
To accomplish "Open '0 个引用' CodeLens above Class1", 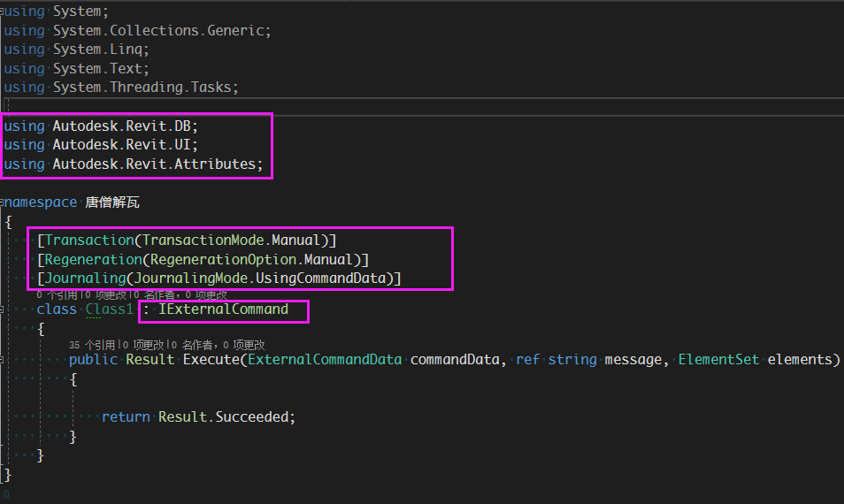I will [57, 294].
